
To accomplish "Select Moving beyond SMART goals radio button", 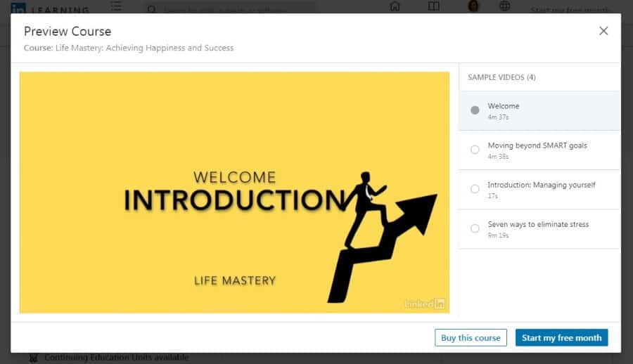I will pyautogui.click(x=475, y=149).
